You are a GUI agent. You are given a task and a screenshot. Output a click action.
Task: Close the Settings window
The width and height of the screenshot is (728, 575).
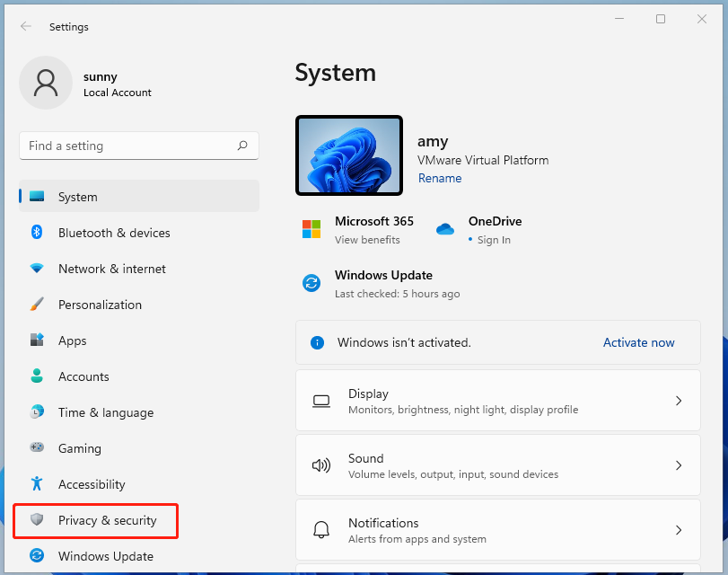click(x=702, y=19)
